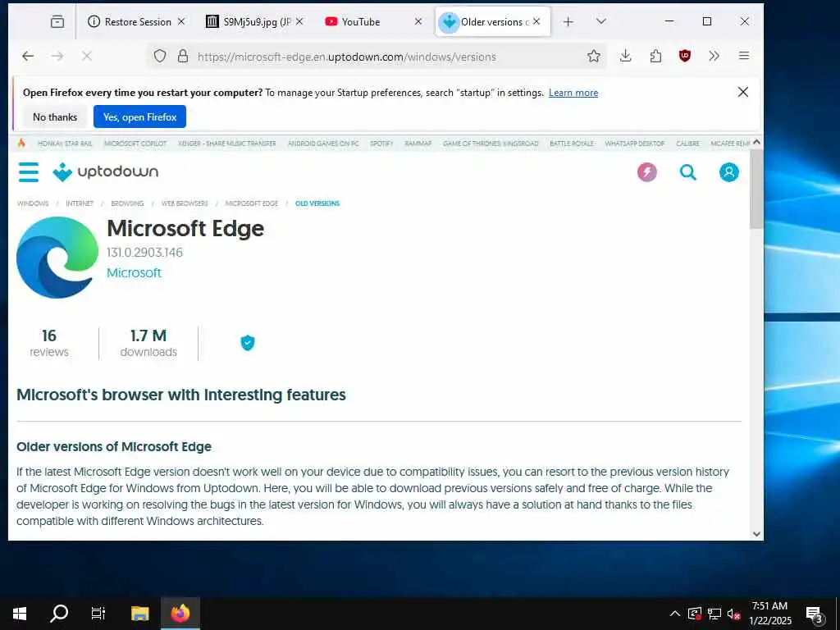Open File Explorer from taskbar
Image resolution: width=840 pixels, height=630 pixels.
coord(139,614)
